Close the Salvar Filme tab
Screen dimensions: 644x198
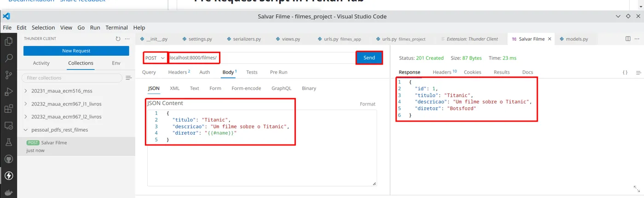click(x=549, y=39)
